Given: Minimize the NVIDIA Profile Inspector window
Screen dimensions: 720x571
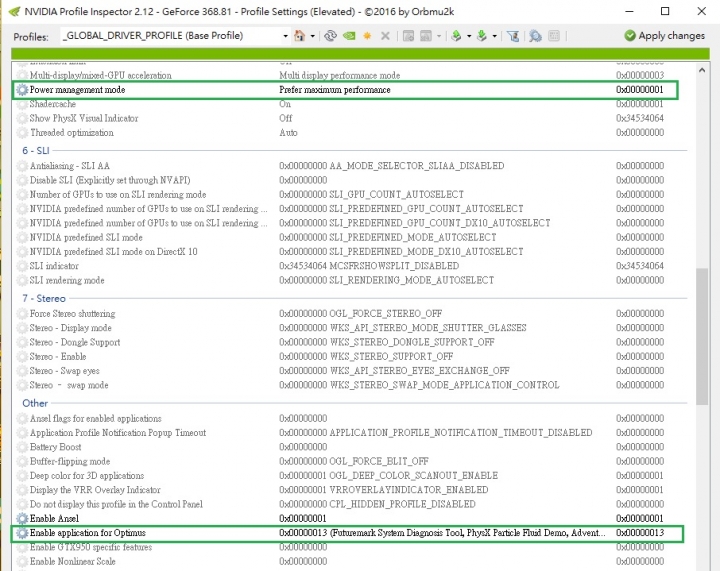Looking at the screenshot, I should coord(630,11).
